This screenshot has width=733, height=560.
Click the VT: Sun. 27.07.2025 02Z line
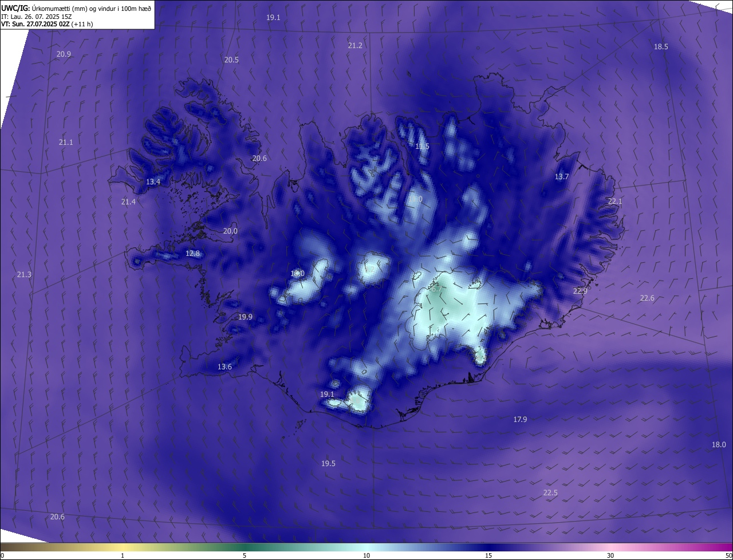[x=47, y=25]
